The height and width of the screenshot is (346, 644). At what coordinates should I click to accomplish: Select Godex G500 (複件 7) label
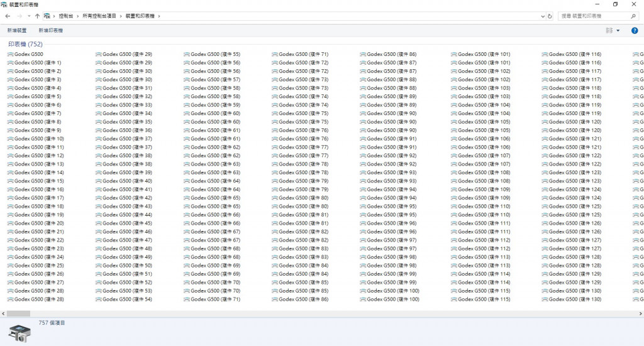tap(38, 113)
